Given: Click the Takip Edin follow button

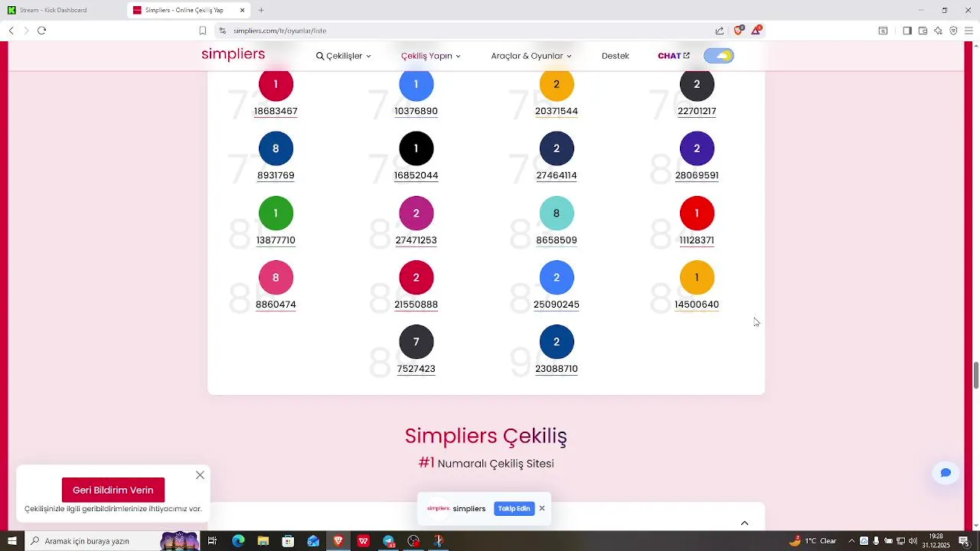Looking at the screenshot, I should [514, 508].
